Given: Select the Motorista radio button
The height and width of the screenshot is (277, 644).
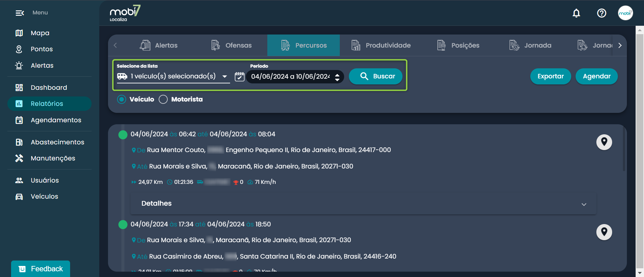Looking at the screenshot, I should point(163,99).
